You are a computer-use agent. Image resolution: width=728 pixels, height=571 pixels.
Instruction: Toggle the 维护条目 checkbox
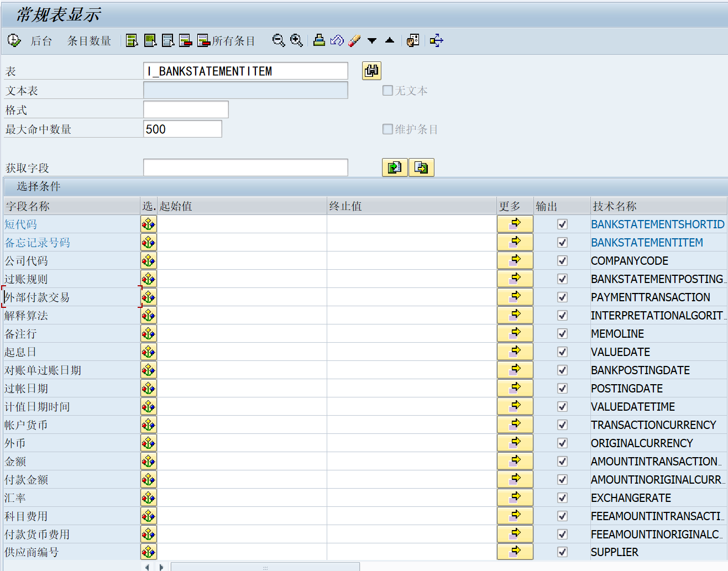(387, 129)
